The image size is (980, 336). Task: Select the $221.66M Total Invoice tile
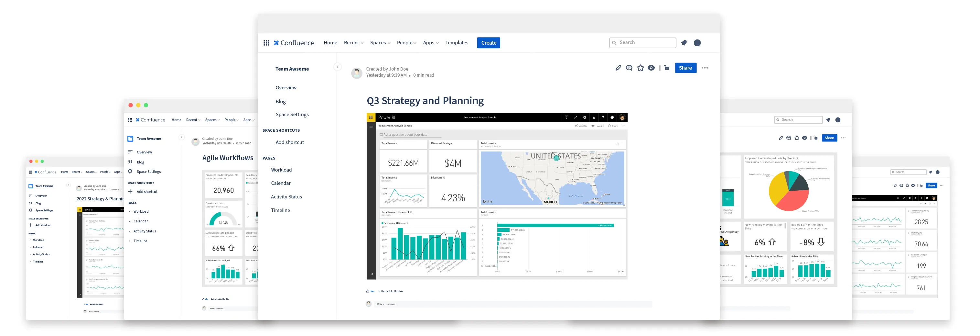(403, 157)
